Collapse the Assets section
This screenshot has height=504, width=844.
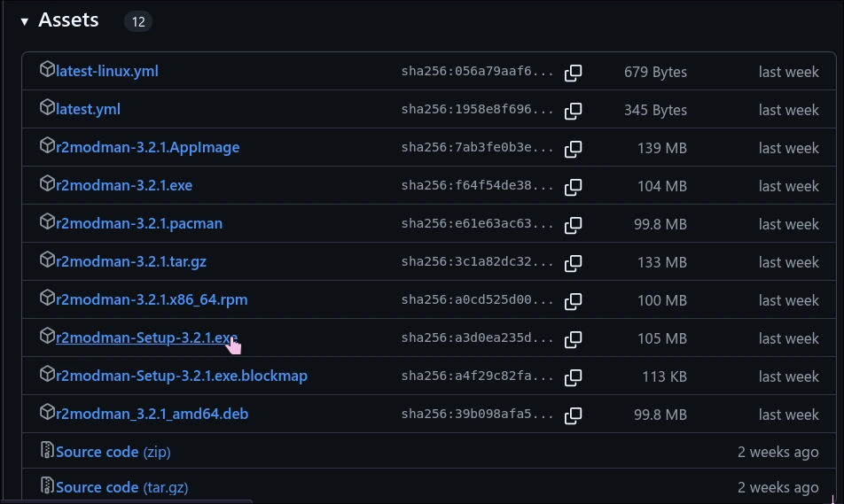[25, 21]
